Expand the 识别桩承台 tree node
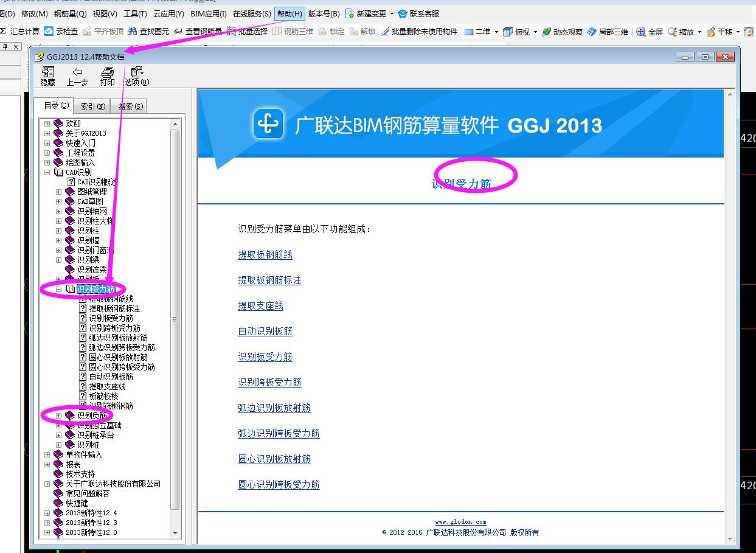756x553 pixels. point(59,435)
